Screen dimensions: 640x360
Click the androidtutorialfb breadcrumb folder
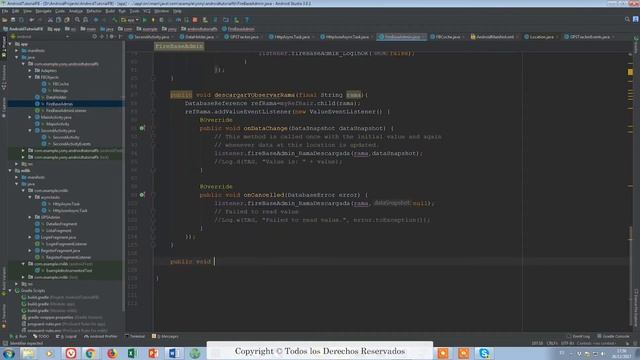(x=200, y=29)
